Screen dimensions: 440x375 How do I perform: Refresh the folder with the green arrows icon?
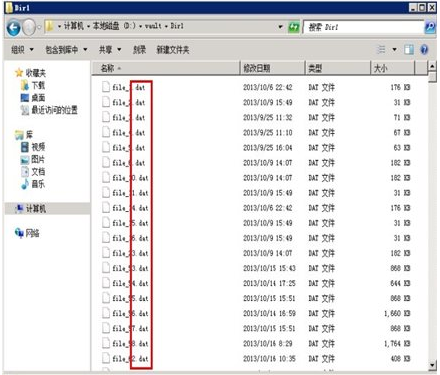294,27
